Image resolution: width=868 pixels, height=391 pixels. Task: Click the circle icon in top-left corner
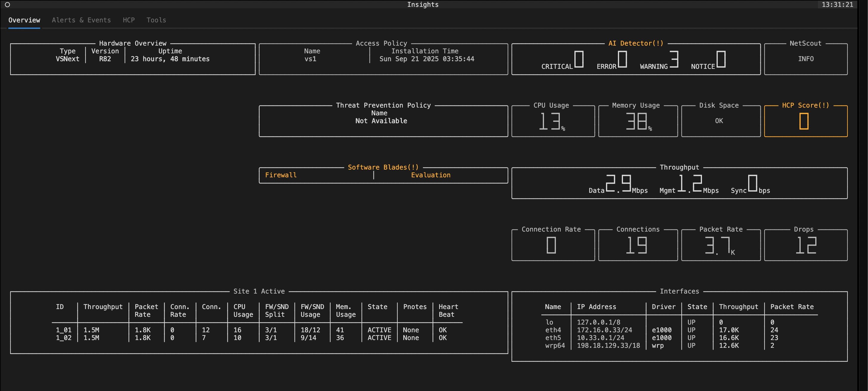(7, 5)
